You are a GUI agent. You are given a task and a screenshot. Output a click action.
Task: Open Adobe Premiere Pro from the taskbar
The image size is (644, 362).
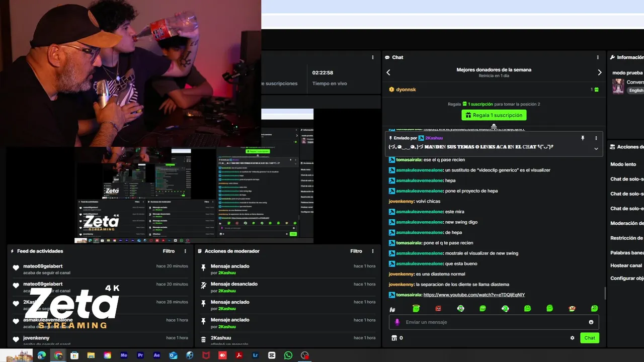tap(140, 355)
